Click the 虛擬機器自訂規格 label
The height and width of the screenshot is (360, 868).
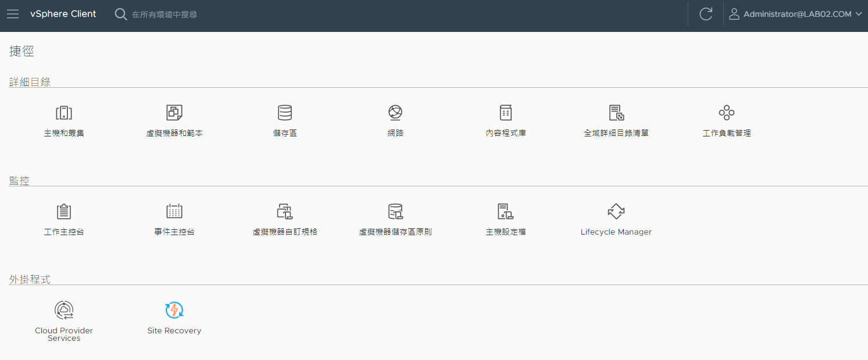pos(285,232)
